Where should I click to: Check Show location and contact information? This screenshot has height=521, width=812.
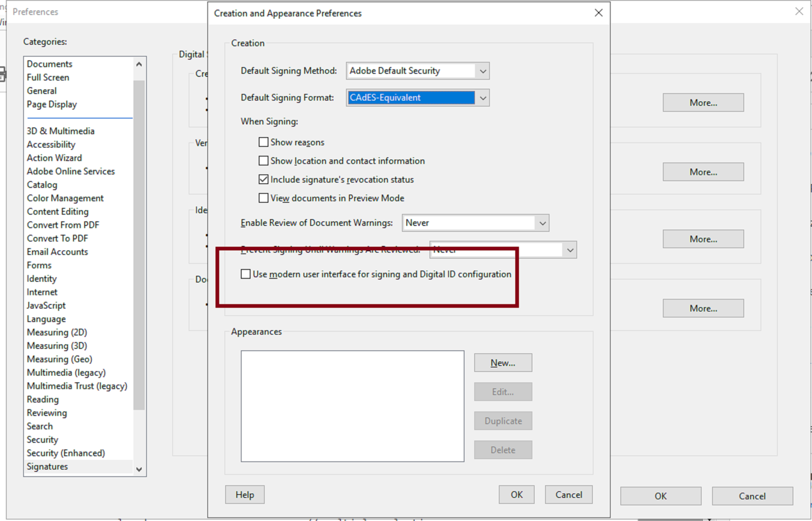point(263,161)
